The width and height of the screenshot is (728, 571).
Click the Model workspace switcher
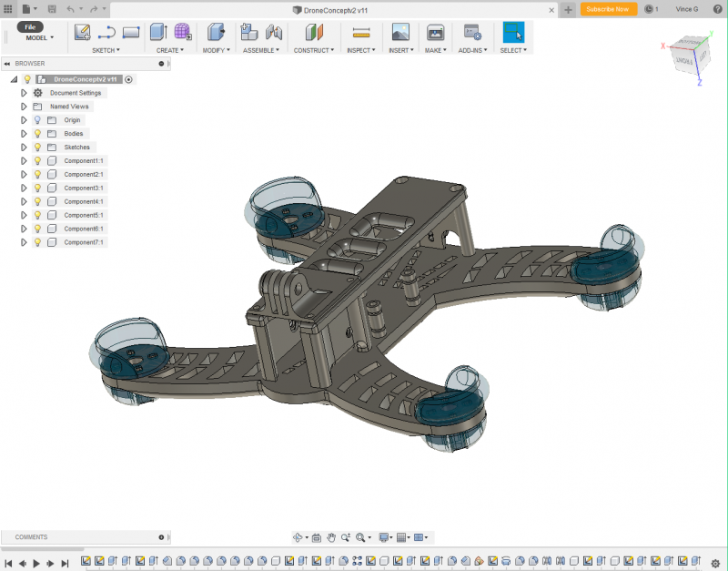coord(36,38)
